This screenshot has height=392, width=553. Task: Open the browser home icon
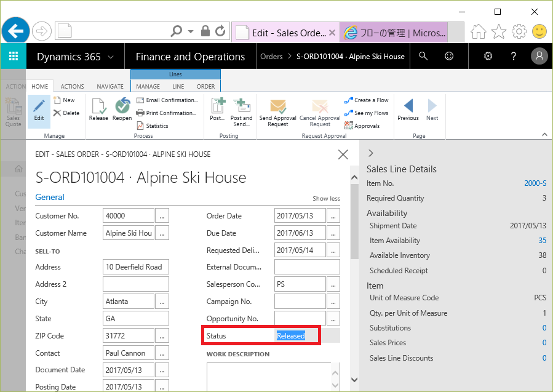coord(478,31)
